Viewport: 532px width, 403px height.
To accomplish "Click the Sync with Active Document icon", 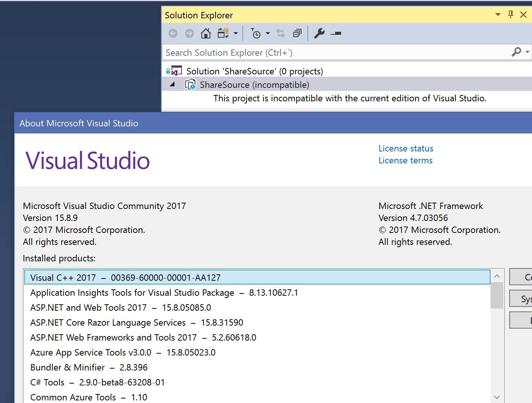I will coord(280,33).
